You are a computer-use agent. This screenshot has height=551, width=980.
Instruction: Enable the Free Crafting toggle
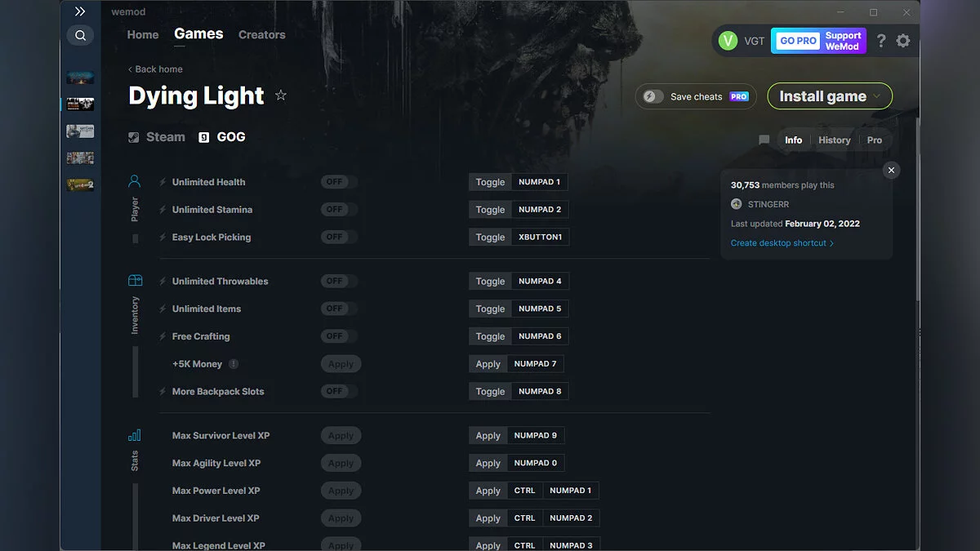click(339, 336)
